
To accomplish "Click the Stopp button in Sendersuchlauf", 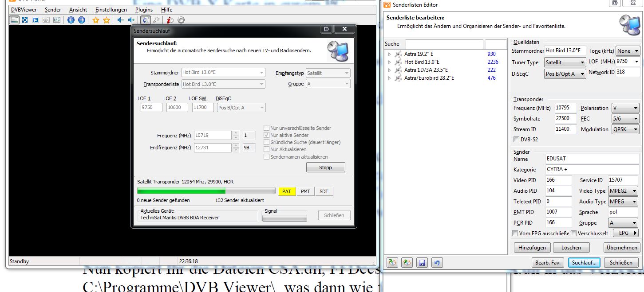I will tap(325, 167).
